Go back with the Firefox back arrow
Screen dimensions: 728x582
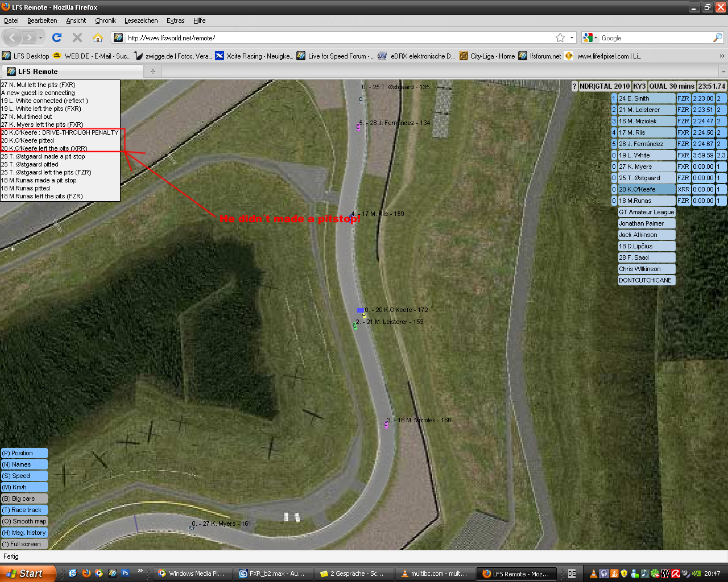pyautogui.click(x=13, y=38)
